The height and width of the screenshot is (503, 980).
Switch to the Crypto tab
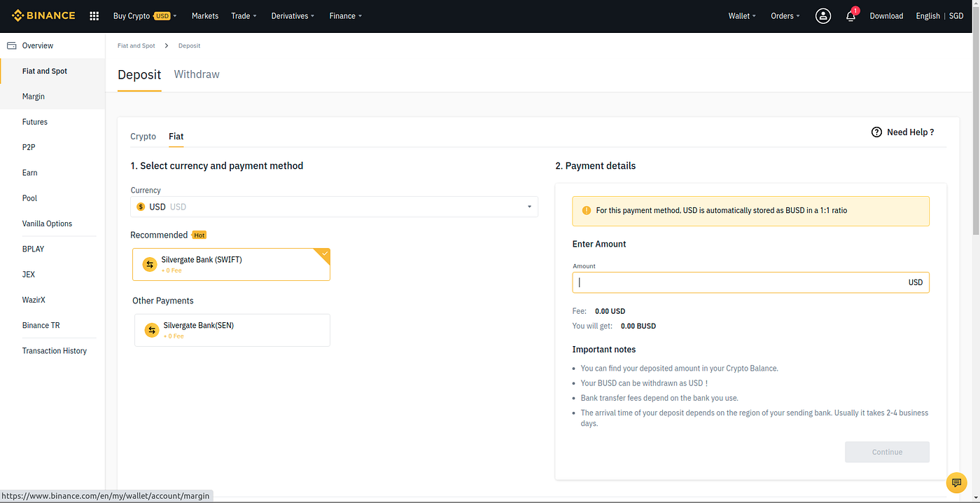click(143, 137)
